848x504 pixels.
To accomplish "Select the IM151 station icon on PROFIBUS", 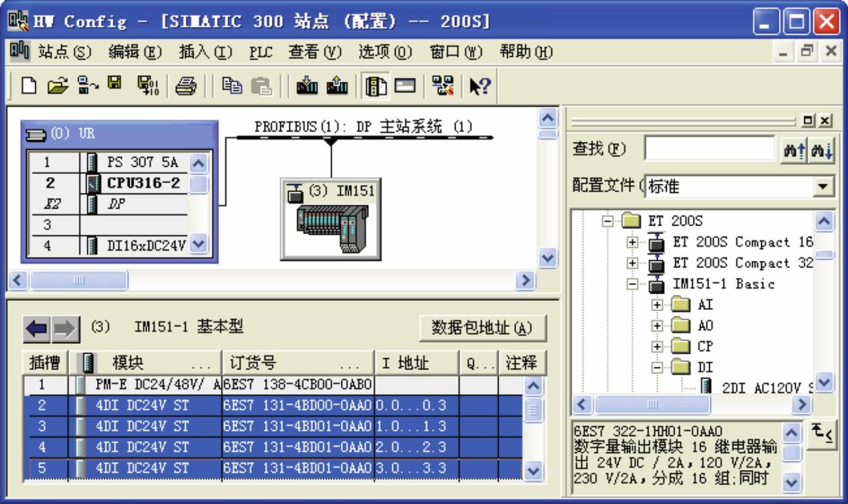I will 331,219.
